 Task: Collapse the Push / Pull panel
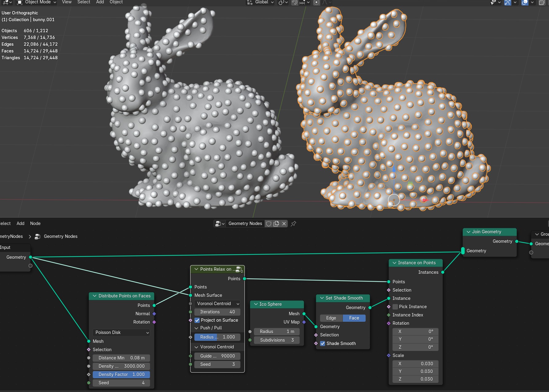coord(197,328)
